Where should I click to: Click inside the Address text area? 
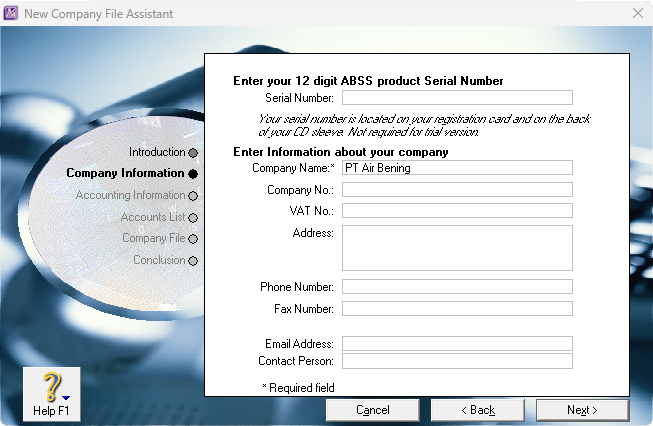[x=457, y=248]
